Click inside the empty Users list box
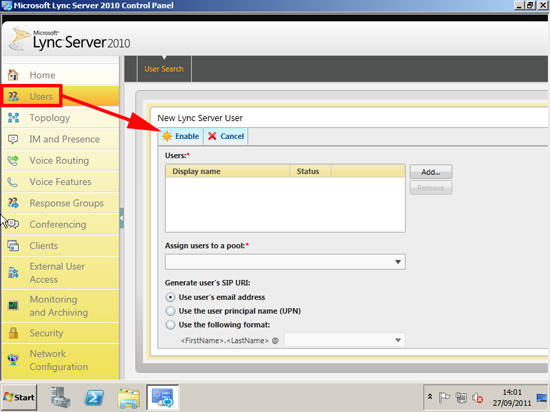The width and height of the screenshot is (550, 412). point(285,205)
